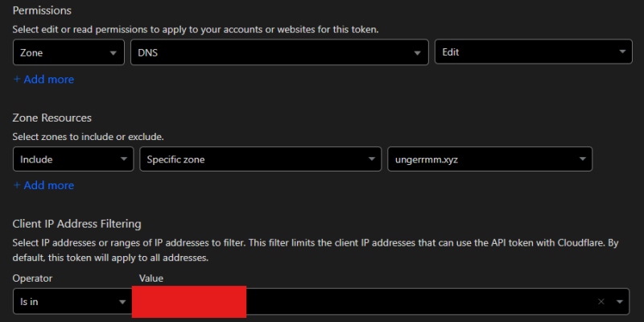644x322 pixels.
Task: Click the caret arrow beside Zone
Action: coord(113,52)
